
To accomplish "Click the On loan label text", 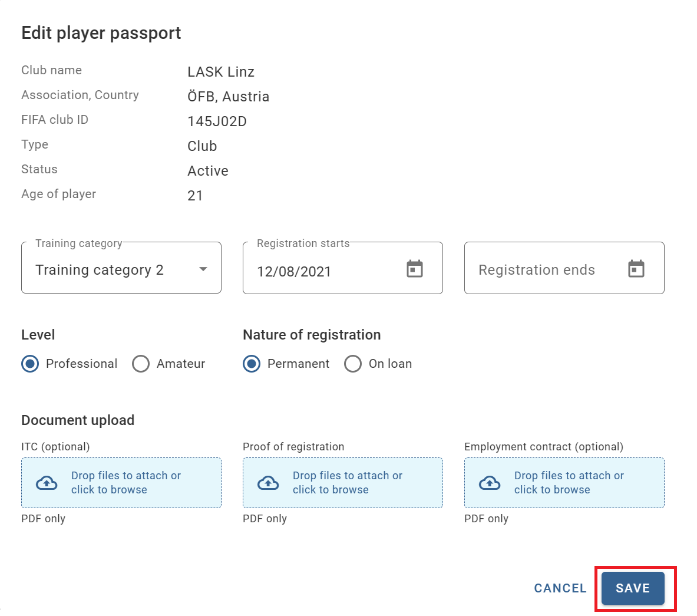I will tap(390, 363).
